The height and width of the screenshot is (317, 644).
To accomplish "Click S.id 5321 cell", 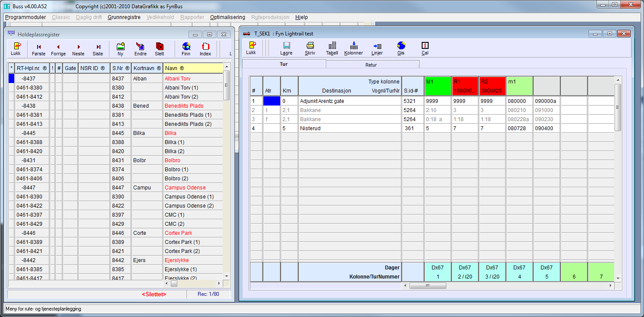I will click(x=413, y=101).
